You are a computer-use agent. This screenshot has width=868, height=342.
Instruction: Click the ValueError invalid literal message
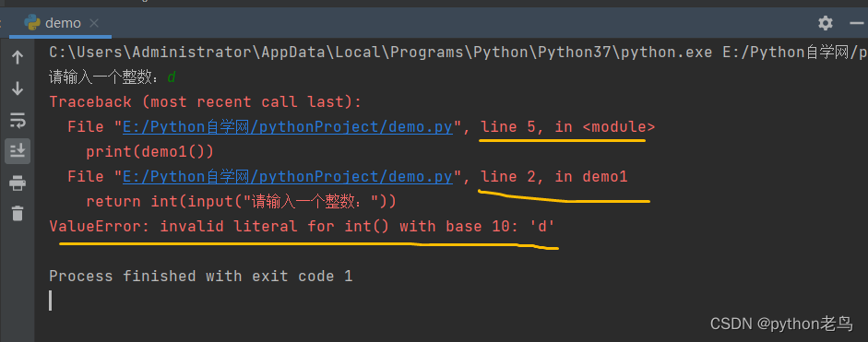pyautogui.click(x=303, y=227)
